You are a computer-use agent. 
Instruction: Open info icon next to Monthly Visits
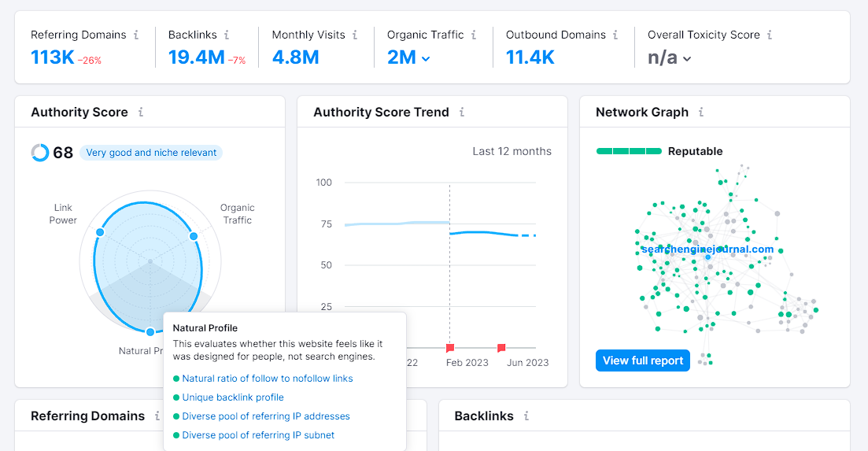(355, 35)
